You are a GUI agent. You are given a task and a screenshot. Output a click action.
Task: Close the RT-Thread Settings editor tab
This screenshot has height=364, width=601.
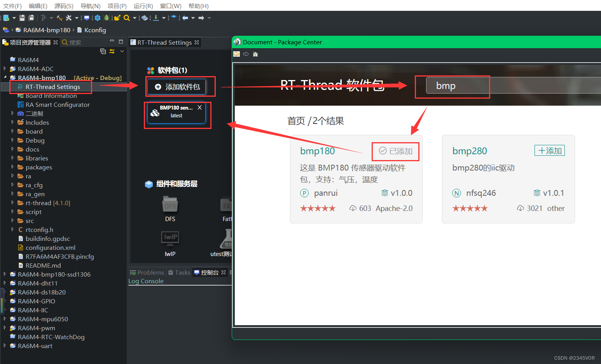tap(197, 42)
